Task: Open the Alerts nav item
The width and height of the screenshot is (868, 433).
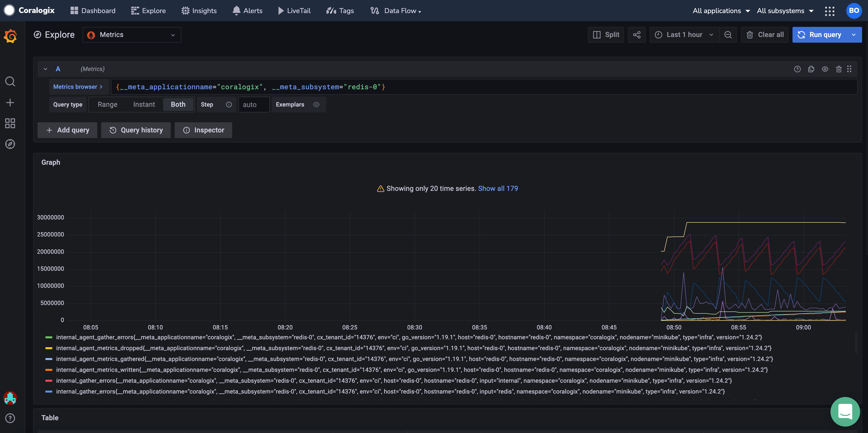Action: [x=248, y=11]
